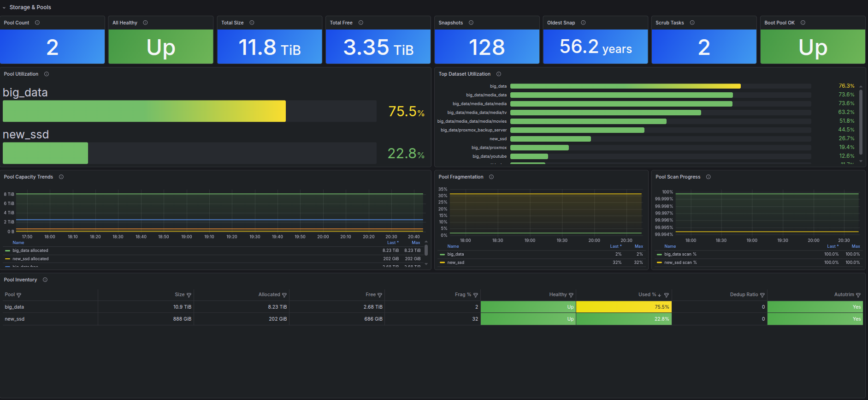Viewport: 868px width, 400px height.
Task: Open the Pool Capacity Trends title menu
Action: click(x=29, y=177)
